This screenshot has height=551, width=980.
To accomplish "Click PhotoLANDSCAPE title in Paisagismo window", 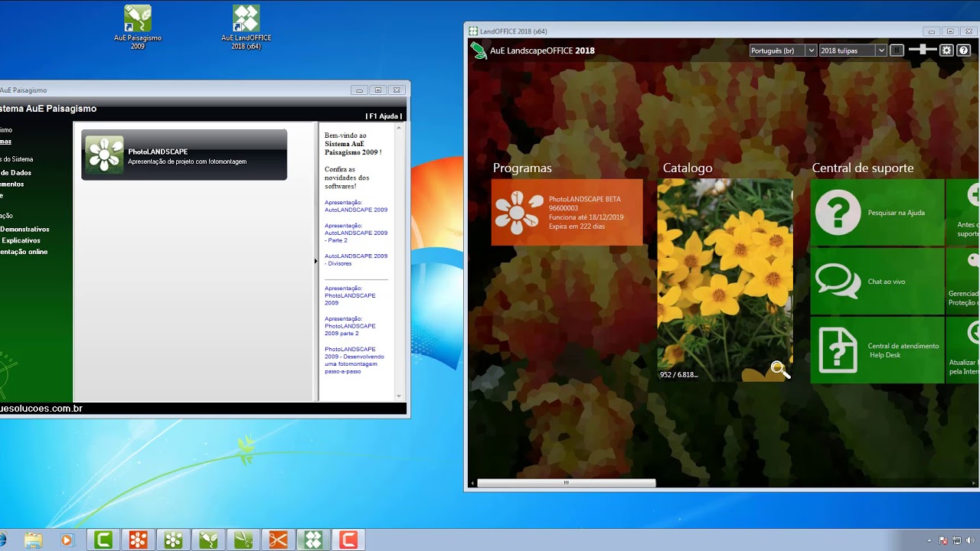I will (x=158, y=152).
